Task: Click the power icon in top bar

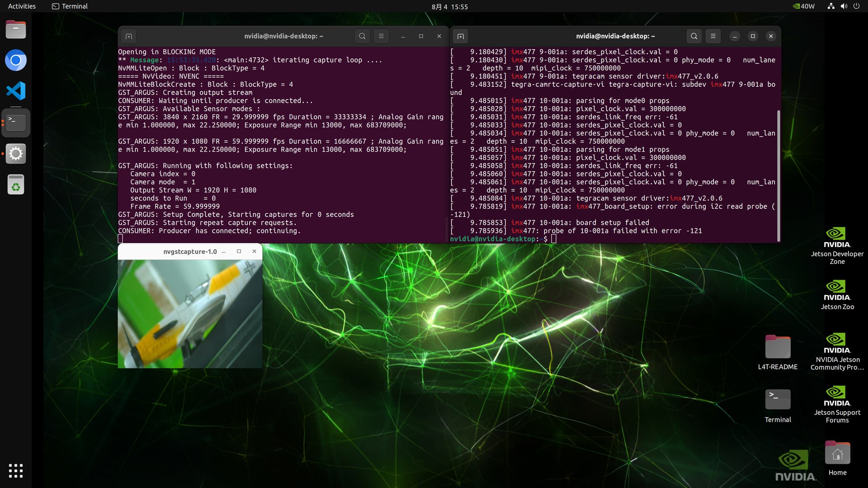Action: (x=856, y=6)
